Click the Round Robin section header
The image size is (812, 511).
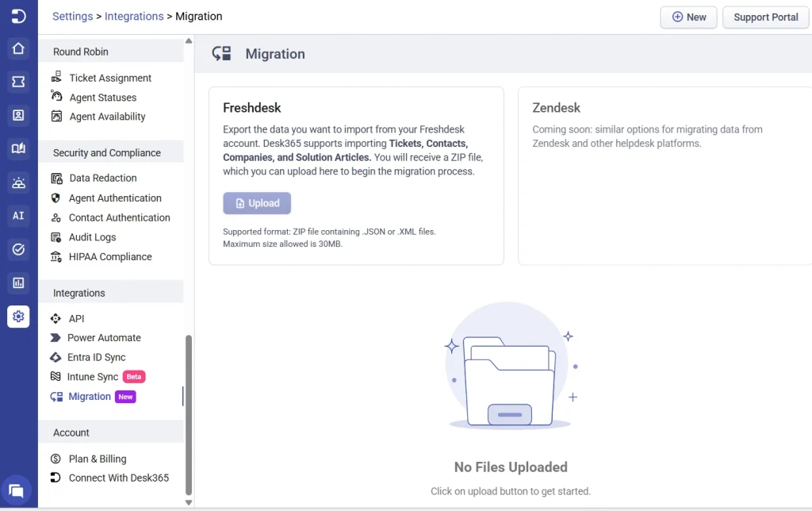tap(111, 52)
